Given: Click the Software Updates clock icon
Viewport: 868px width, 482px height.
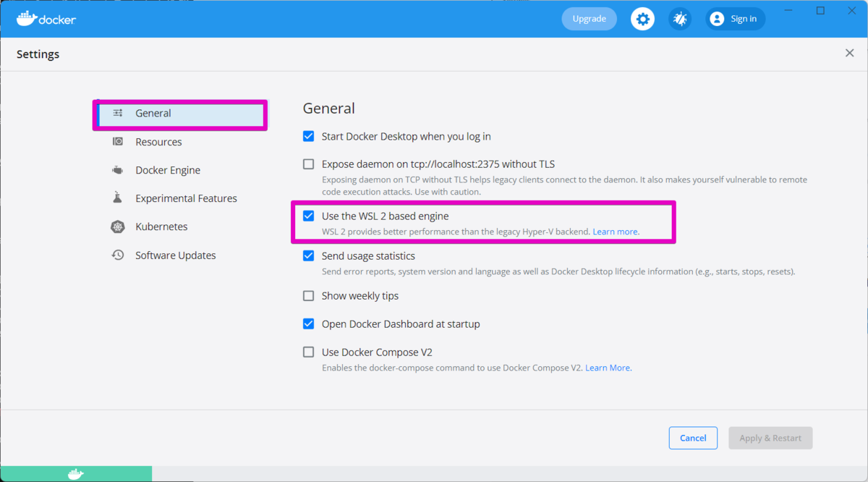Looking at the screenshot, I should pyautogui.click(x=118, y=255).
